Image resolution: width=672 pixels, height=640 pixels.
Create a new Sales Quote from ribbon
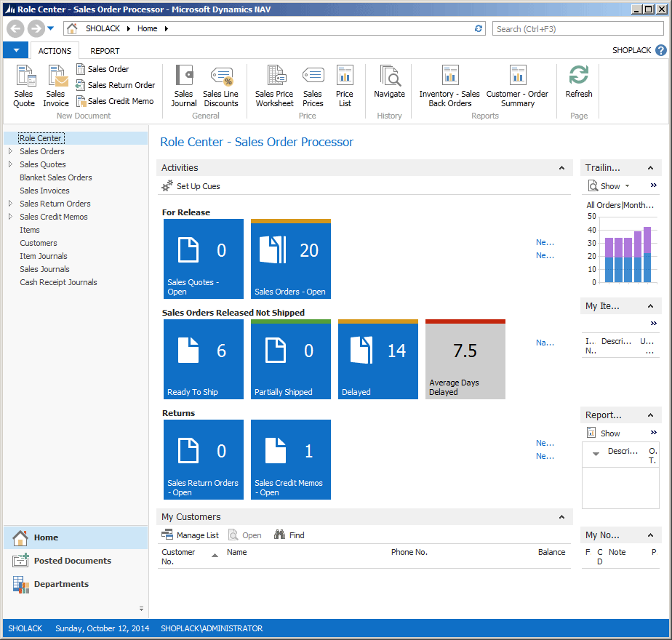24,86
